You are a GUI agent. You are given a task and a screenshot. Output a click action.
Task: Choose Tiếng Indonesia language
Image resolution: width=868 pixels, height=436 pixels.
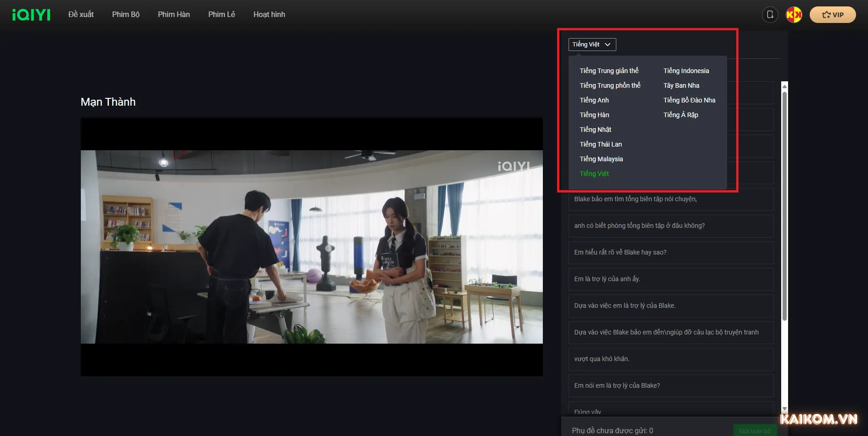tap(686, 70)
